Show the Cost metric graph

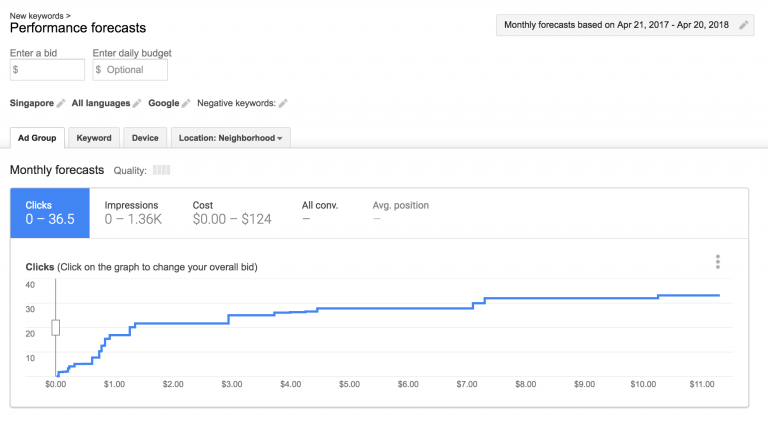231,213
